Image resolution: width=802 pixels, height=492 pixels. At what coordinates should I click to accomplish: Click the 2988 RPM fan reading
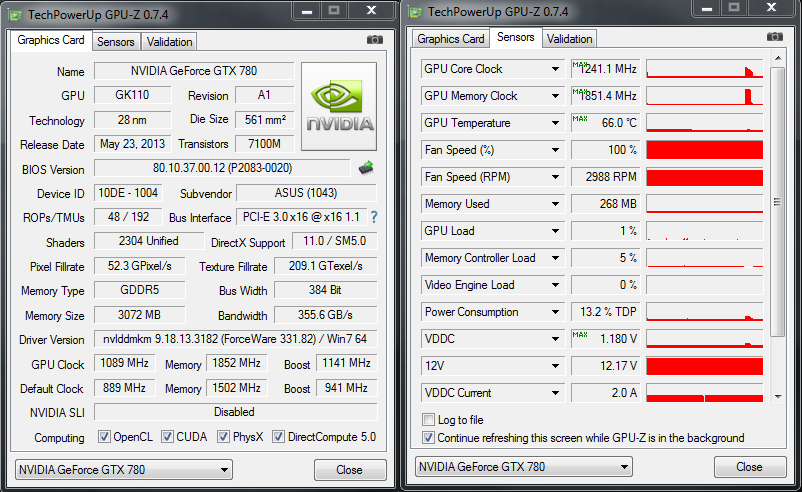click(x=605, y=177)
